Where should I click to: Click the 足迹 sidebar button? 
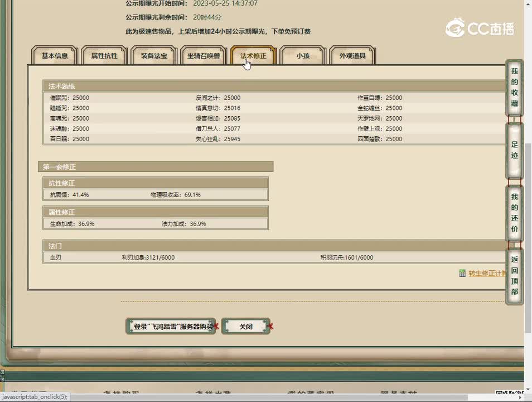click(x=514, y=150)
